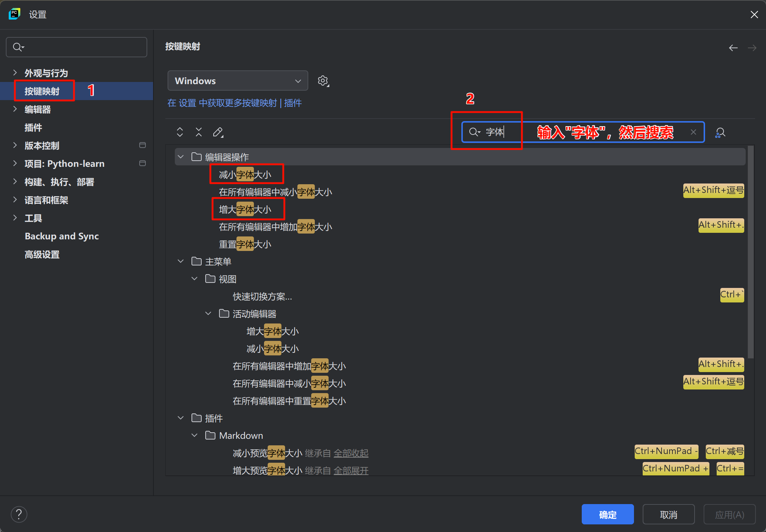Open the help question mark button
The width and height of the screenshot is (766, 532).
19,514
